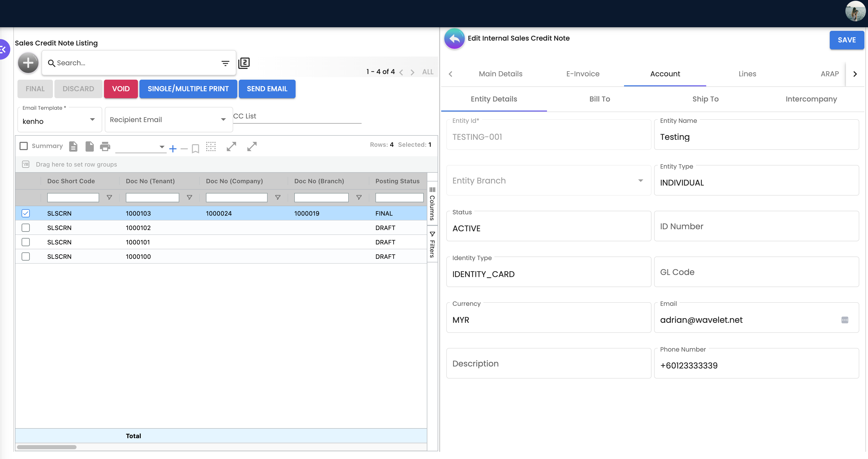Click into the CC List field
868x459 pixels.
tap(297, 116)
